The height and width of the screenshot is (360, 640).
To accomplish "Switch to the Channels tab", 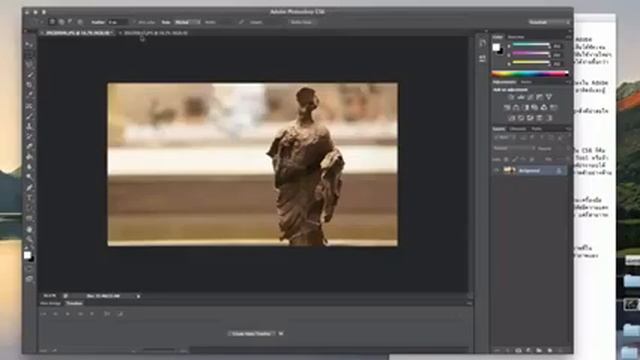I will [518, 129].
